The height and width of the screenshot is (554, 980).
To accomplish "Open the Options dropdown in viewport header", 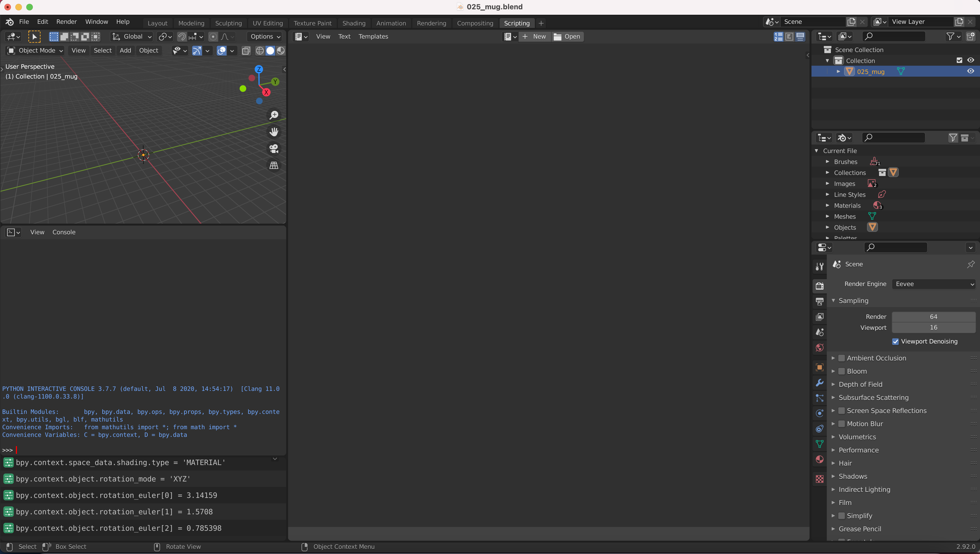I will pyautogui.click(x=265, y=36).
